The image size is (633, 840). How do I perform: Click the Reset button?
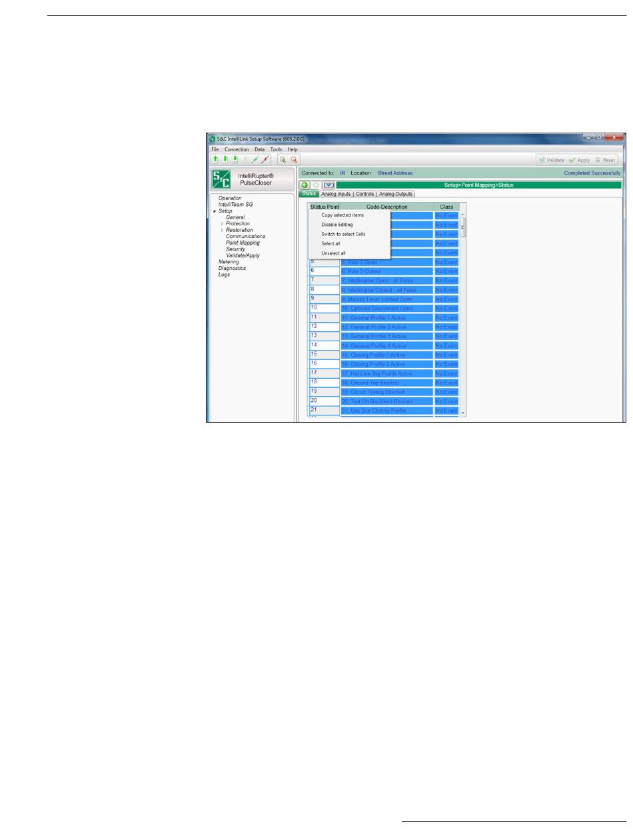(x=606, y=160)
